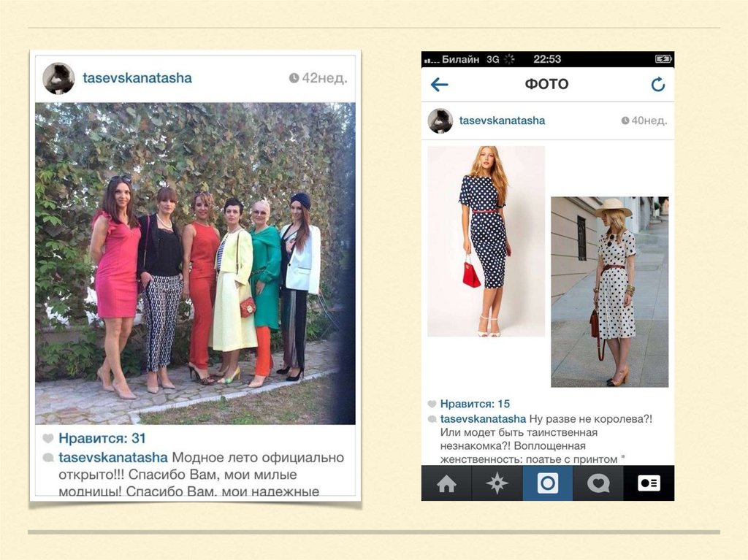Click the heart icon beside Нравится: 31
The width and height of the screenshot is (748, 560).
47,438
